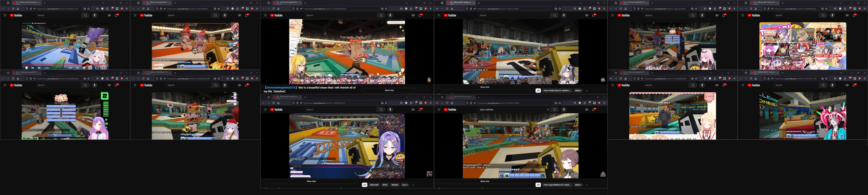Click Show chat in the Vestia Zeta window

click(x=485, y=87)
